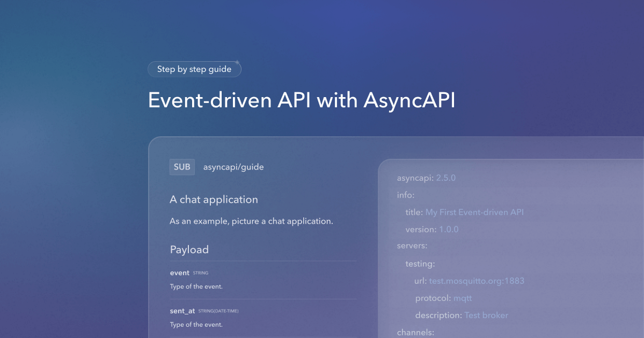
Task: Click the Test broker description value
Action: 486,315
